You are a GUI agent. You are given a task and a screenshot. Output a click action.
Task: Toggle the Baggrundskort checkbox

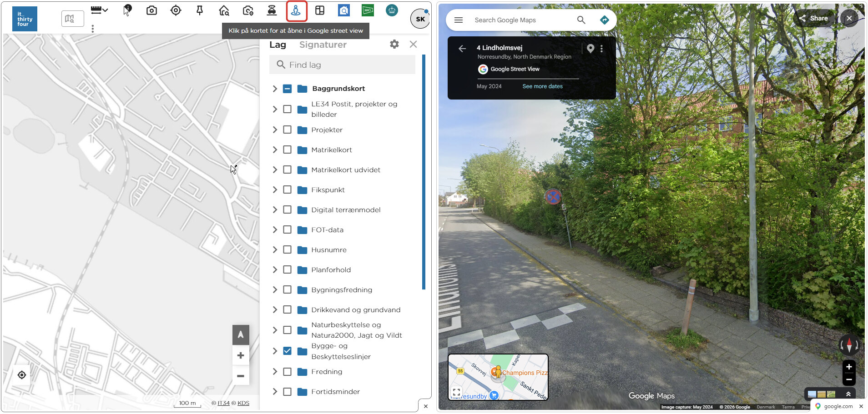coord(287,89)
